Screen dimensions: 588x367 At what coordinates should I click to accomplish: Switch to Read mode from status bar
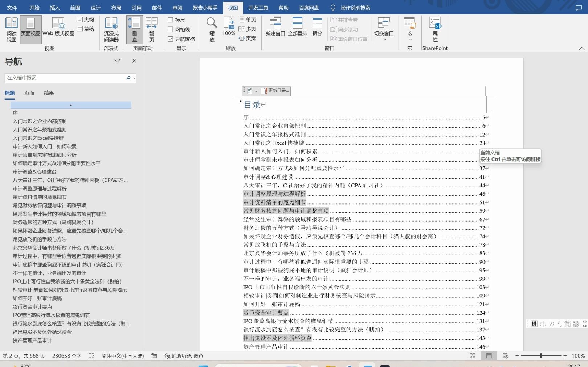click(473, 356)
